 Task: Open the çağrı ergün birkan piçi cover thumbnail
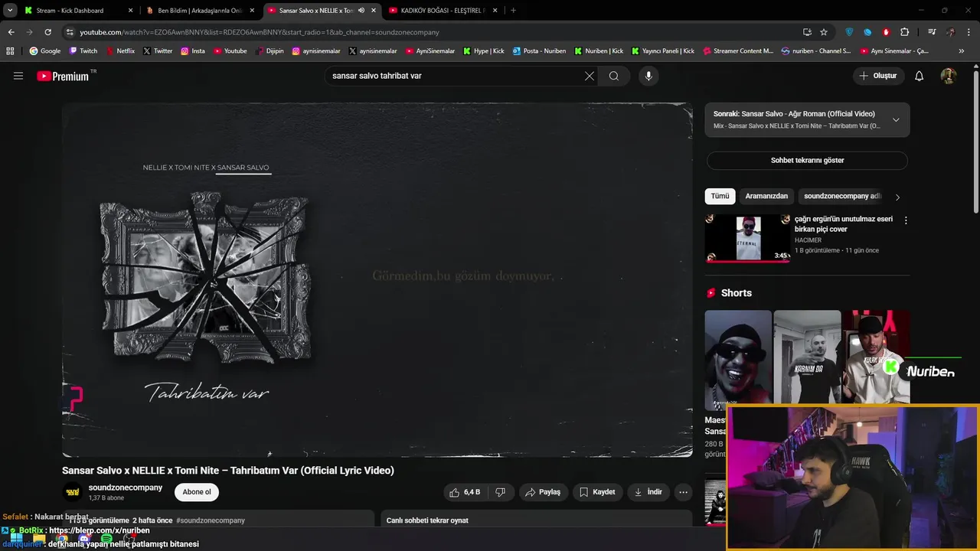coord(748,237)
